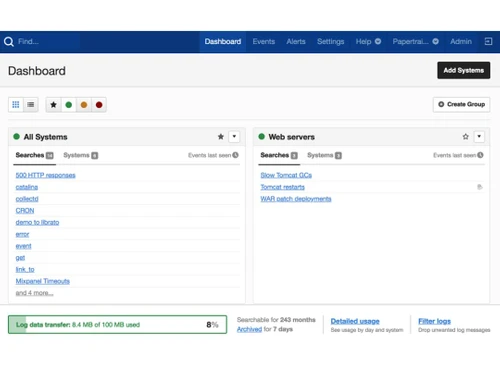The image size is (500, 375).
Task: Expand the 'and 4 more...' link
Action: tap(34, 293)
